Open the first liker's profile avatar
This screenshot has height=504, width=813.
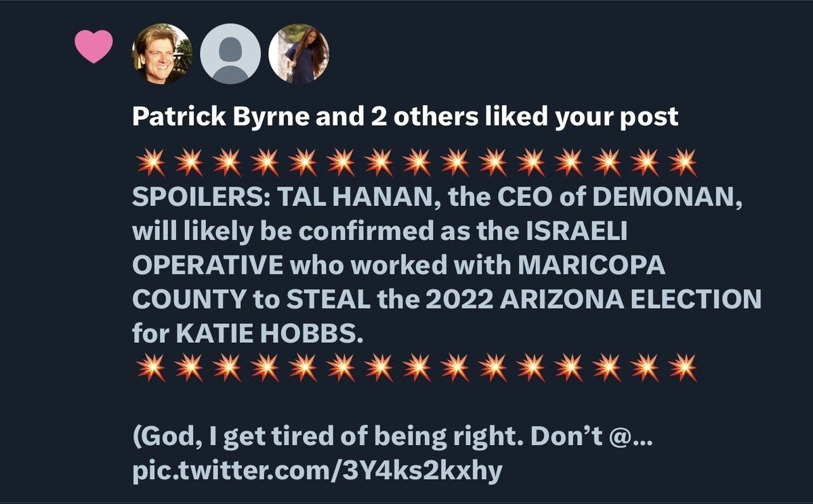(162, 54)
